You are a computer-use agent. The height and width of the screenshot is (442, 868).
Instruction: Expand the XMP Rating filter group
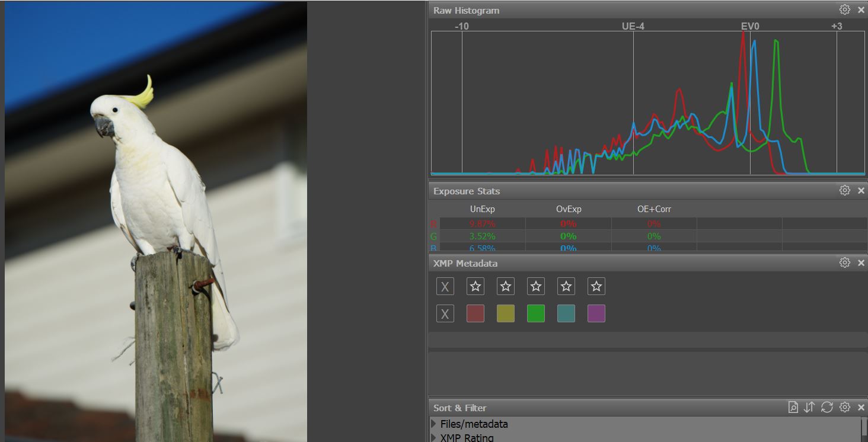[433, 438]
